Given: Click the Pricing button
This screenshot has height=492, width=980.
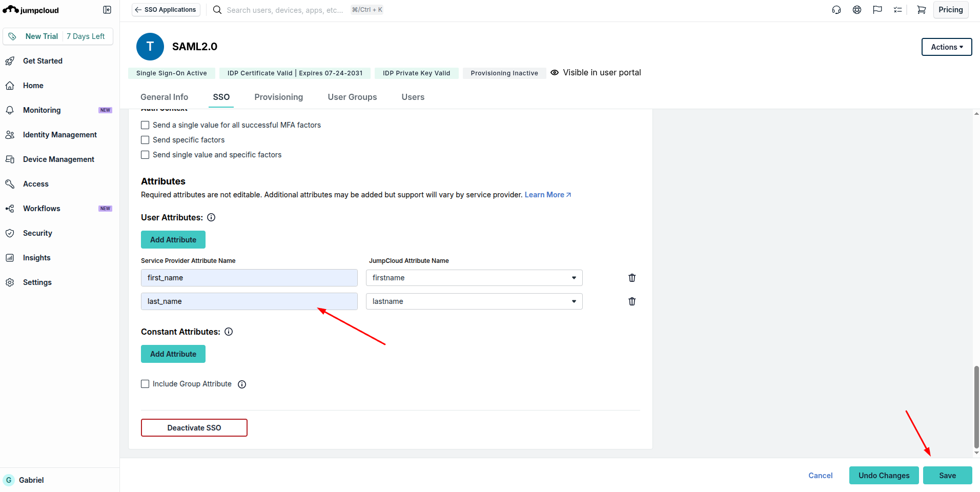Looking at the screenshot, I should click(x=951, y=10).
